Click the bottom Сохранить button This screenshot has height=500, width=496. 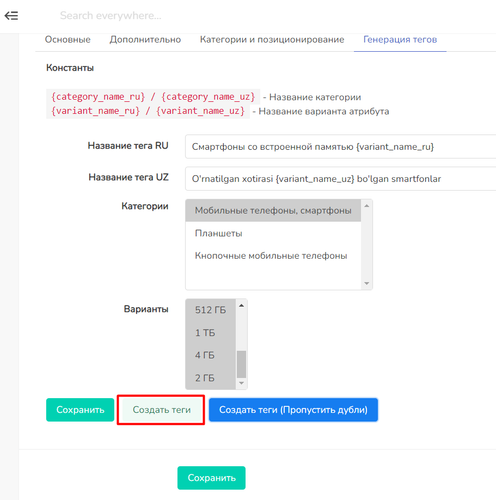[211, 478]
